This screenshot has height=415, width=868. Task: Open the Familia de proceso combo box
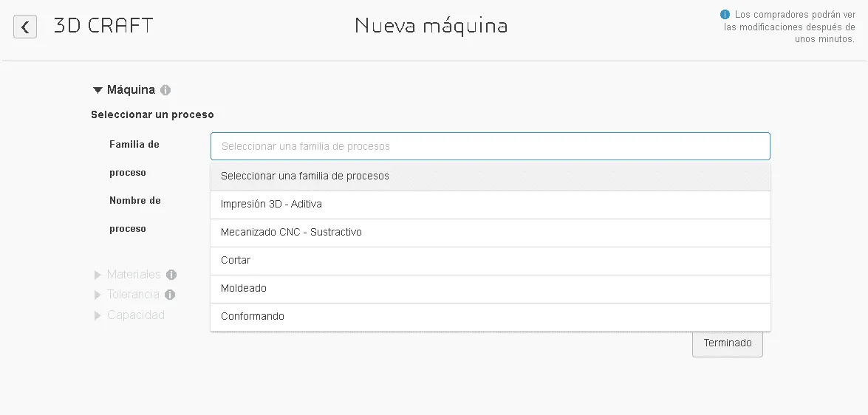click(x=490, y=146)
